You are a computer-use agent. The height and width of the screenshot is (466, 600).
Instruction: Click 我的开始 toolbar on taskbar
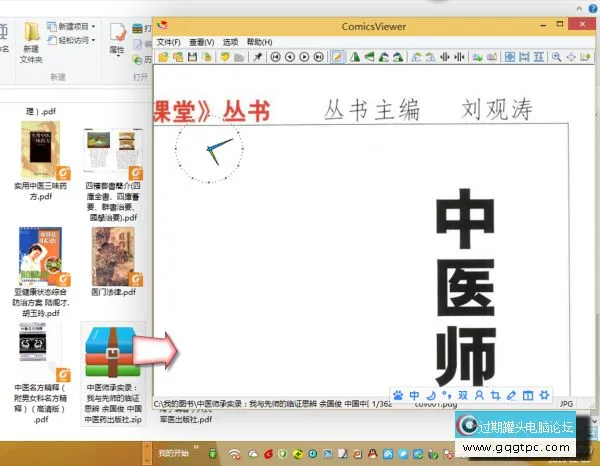(x=173, y=453)
